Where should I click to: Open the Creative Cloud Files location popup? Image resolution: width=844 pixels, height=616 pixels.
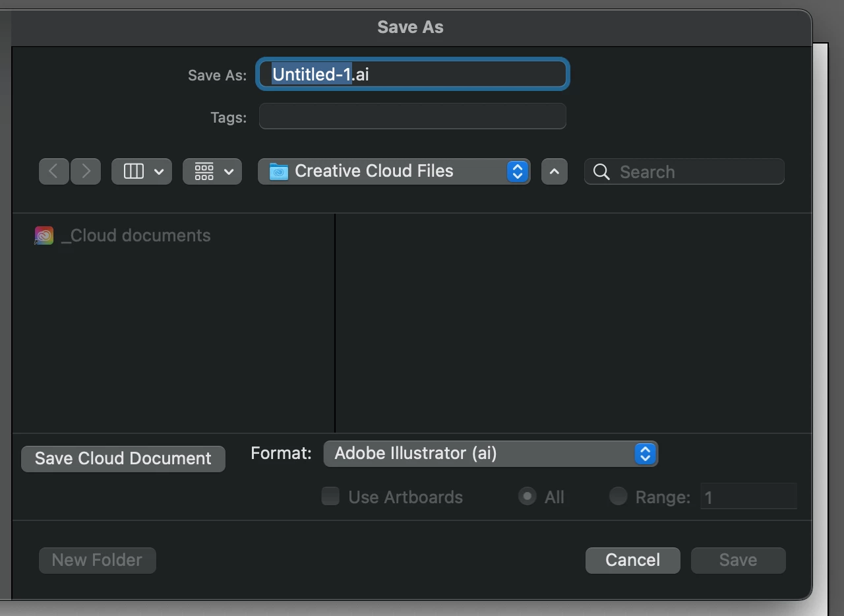pyautogui.click(x=394, y=171)
